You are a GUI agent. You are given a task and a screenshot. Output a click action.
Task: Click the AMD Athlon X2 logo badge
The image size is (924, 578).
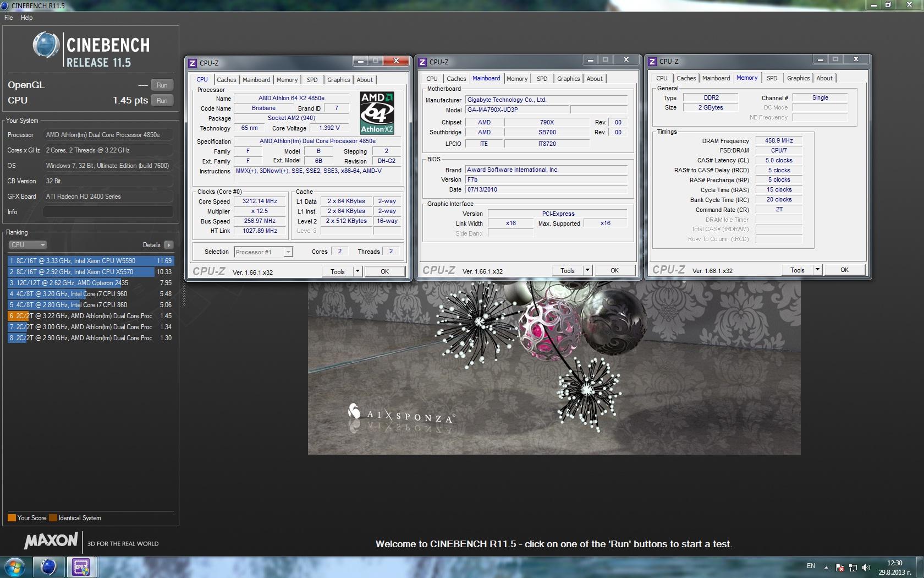click(x=377, y=113)
